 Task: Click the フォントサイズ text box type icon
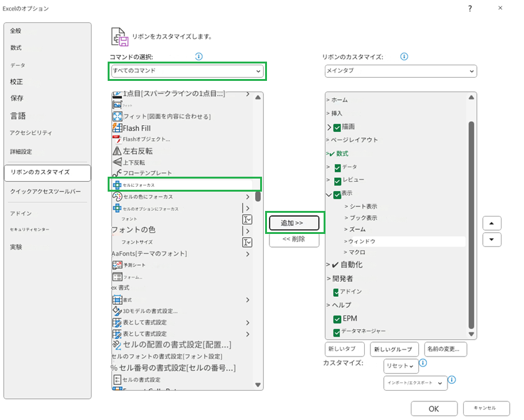point(247,242)
